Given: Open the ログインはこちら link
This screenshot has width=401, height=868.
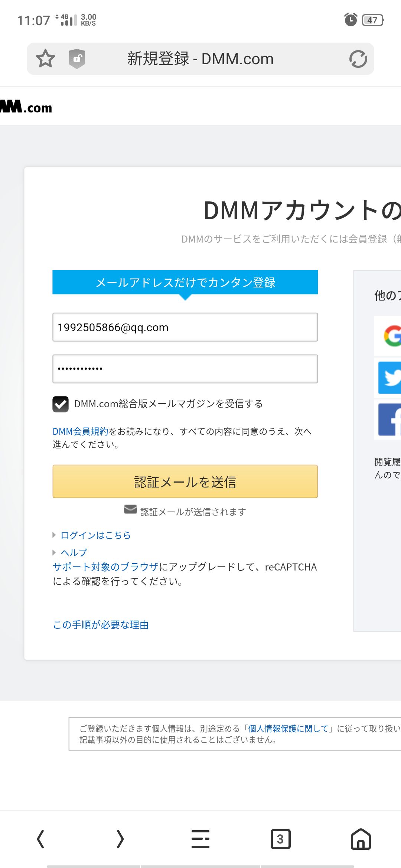Looking at the screenshot, I should 96,535.
